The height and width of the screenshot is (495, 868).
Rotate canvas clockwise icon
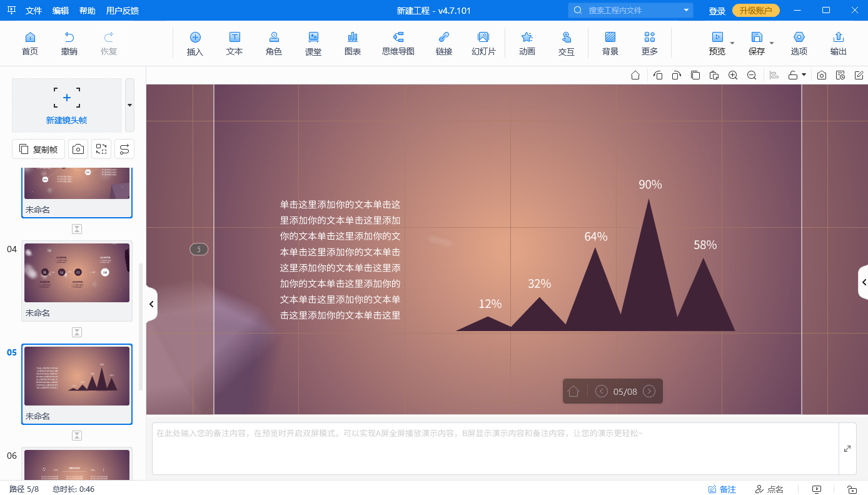point(677,75)
